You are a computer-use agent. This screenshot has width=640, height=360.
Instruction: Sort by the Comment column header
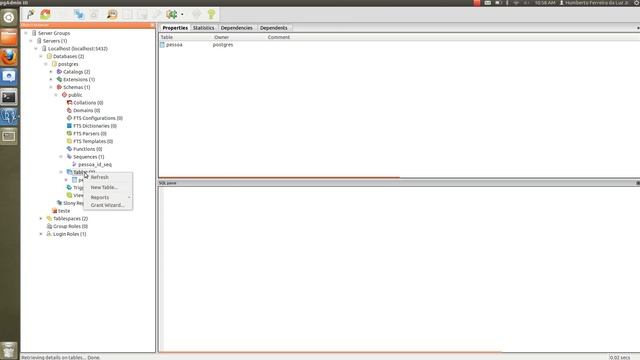click(279, 37)
